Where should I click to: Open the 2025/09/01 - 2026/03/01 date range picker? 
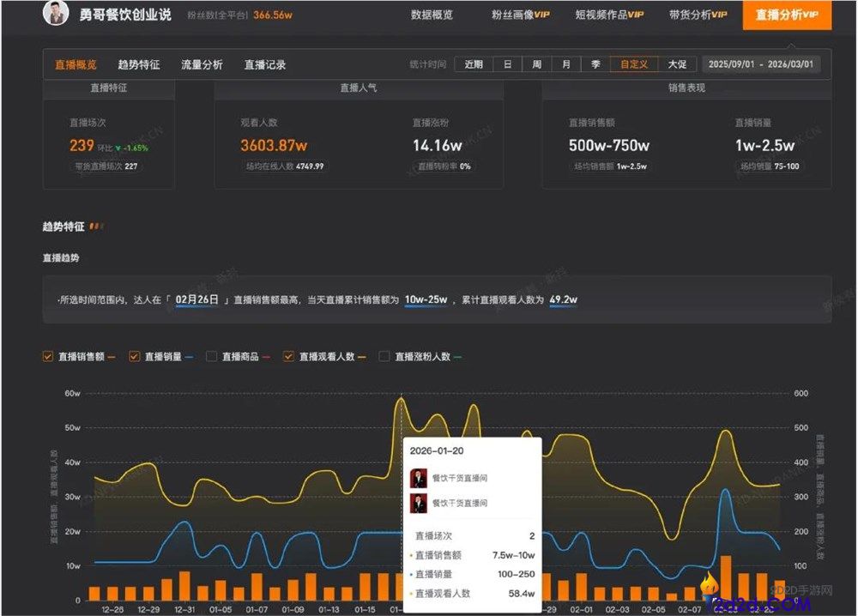pyautogui.click(x=764, y=63)
